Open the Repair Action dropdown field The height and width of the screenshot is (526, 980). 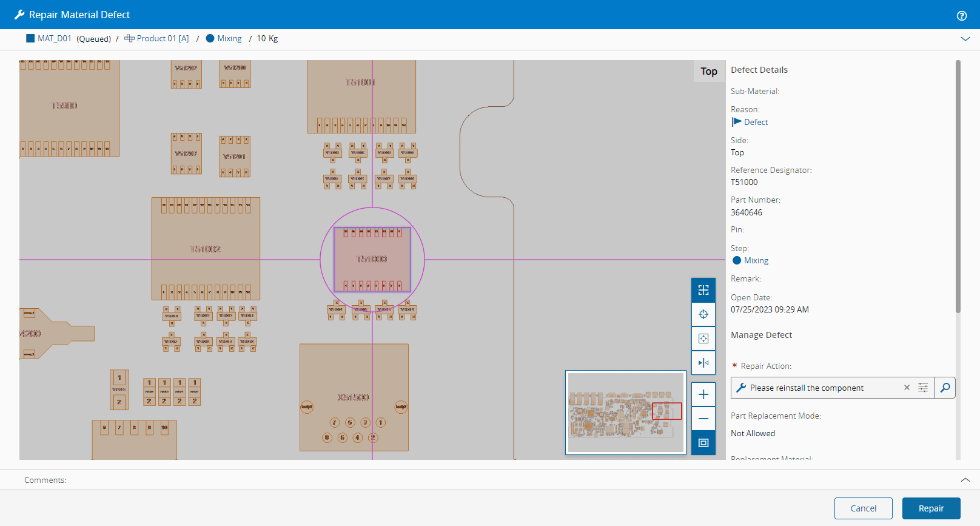pos(819,388)
